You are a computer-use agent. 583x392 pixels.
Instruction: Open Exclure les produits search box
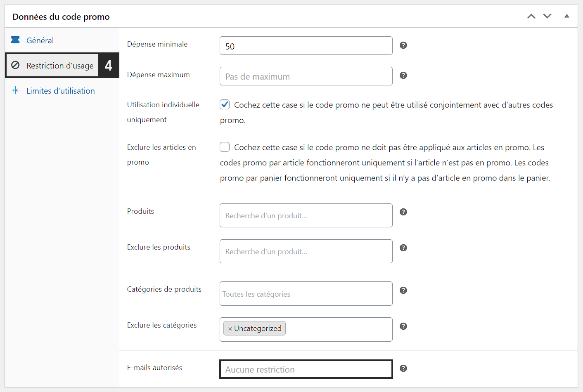click(306, 251)
